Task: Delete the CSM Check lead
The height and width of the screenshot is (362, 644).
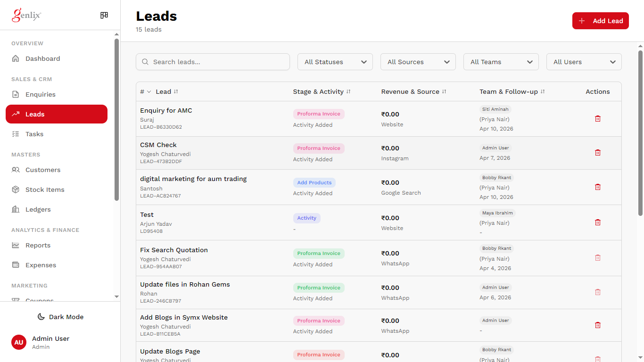Action: point(597,153)
